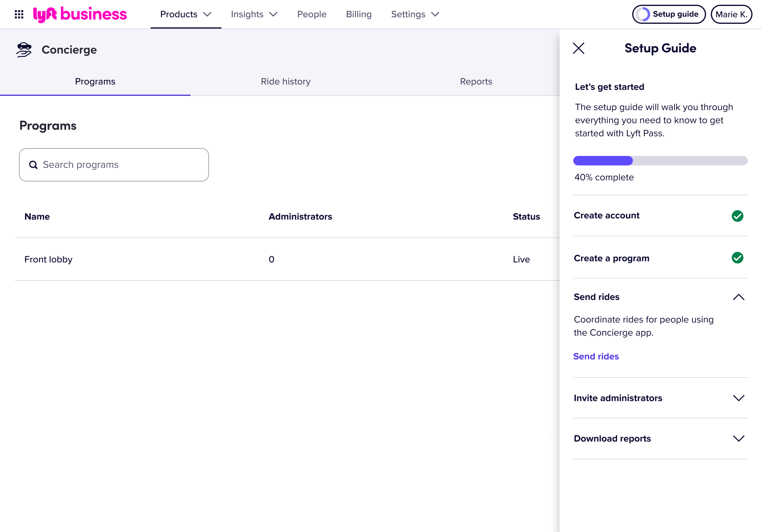Switch to the Ride history tab
This screenshot has height=532, width=762.
[286, 82]
